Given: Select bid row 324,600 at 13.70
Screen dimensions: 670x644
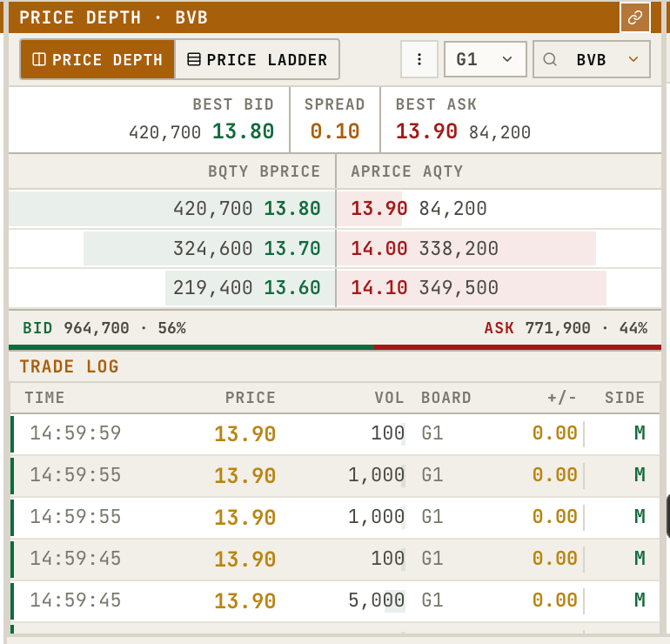Looking at the screenshot, I should coord(172,248).
